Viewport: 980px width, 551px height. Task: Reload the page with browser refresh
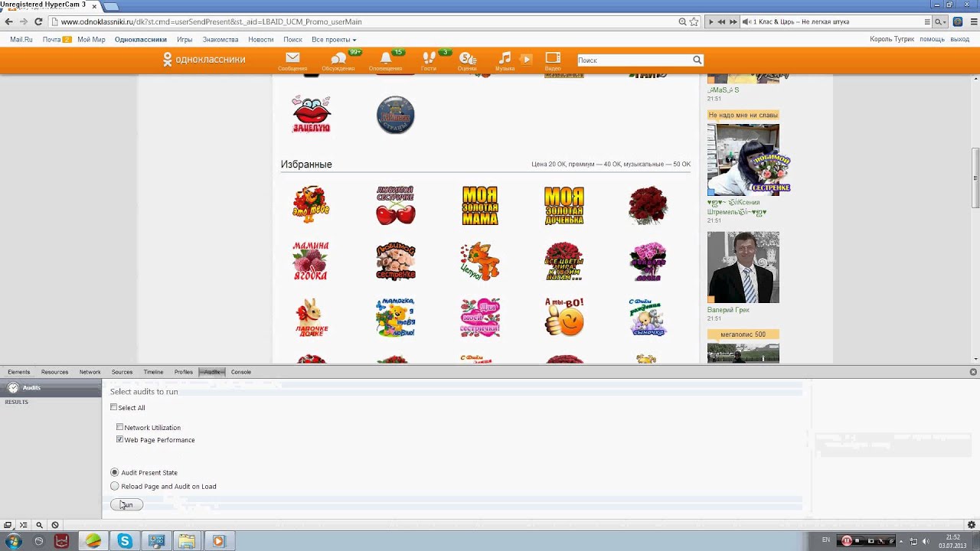click(38, 21)
